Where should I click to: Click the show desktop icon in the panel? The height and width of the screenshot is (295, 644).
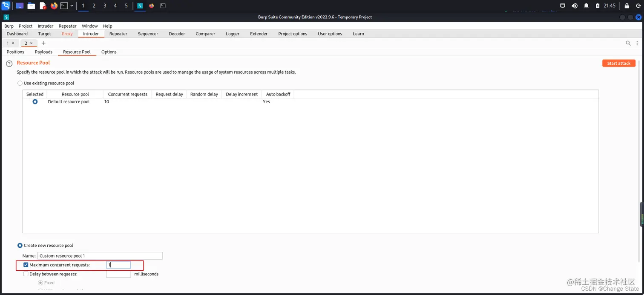pos(20,6)
